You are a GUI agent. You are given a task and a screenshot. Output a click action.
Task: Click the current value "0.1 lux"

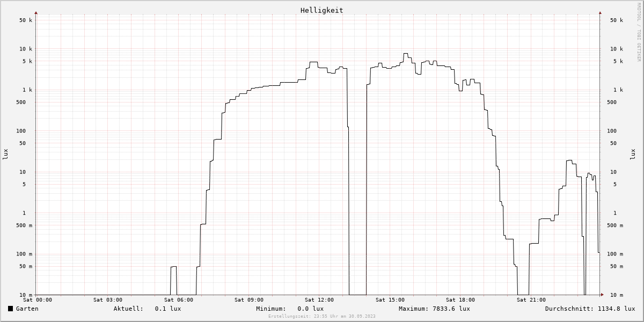pyautogui.click(x=168, y=309)
